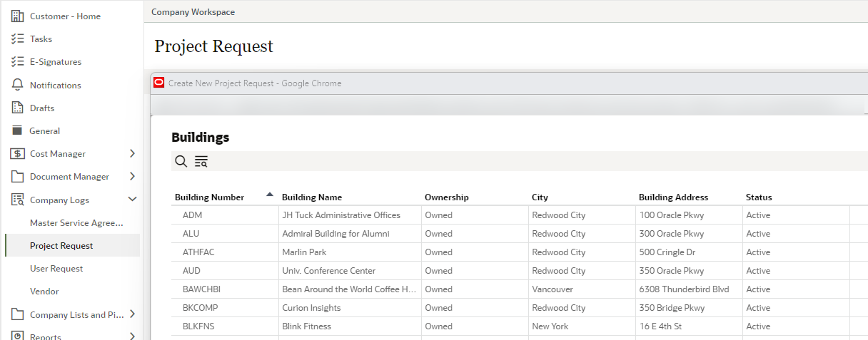The image size is (868, 340).
Task: Click the Tasks checklist icon
Action: [x=18, y=38]
